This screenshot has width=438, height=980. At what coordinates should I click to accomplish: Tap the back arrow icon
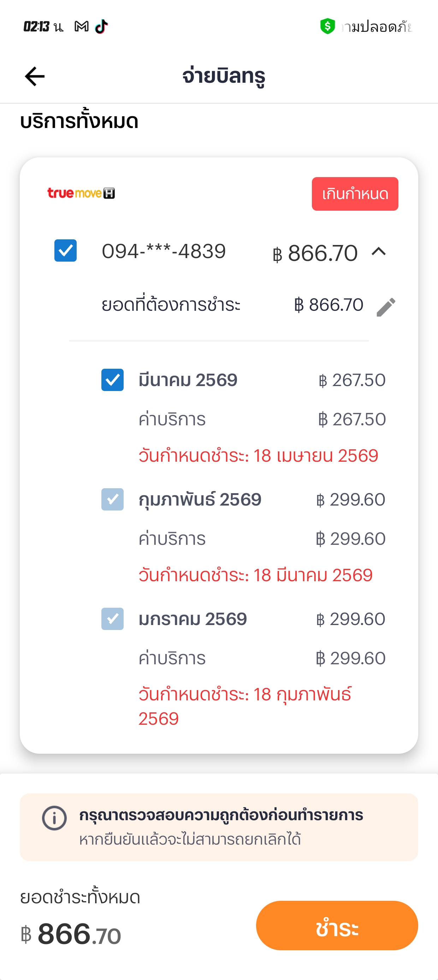(35, 76)
